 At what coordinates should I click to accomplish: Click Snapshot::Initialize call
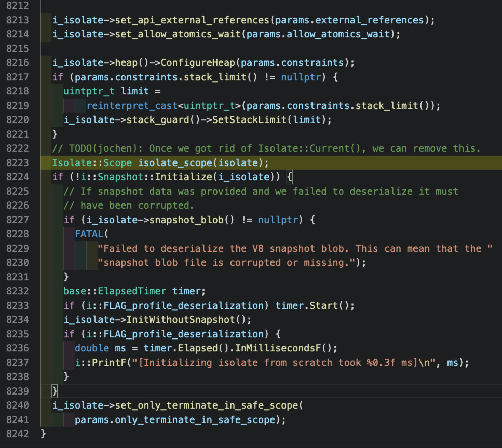(x=155, y=177)
